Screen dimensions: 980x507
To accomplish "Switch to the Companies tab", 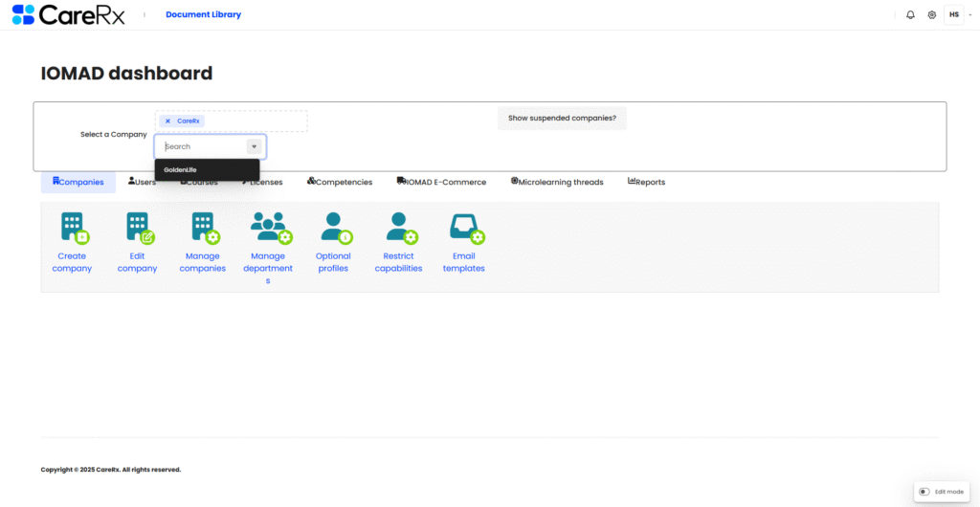I will coord(78,183).
